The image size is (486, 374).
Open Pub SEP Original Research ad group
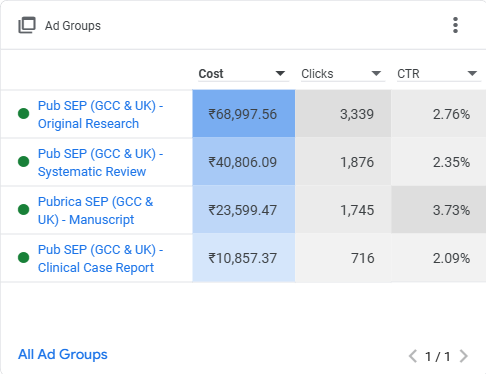tap(100, 114)
